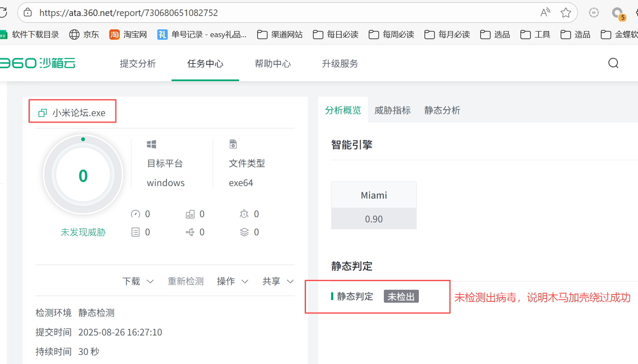
Task: Click the document list icon with count 0
Action: pos(135,232)
